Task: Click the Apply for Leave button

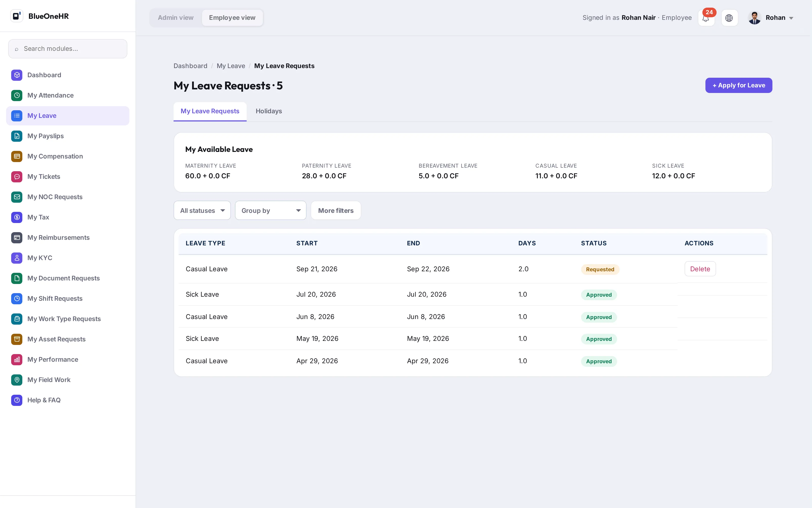Action: pos(738,85)
